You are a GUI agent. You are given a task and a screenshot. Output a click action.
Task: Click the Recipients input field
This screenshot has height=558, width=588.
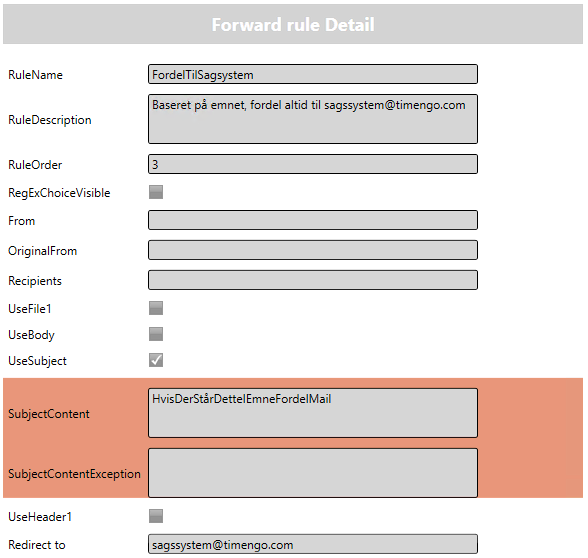pyautogui.click(x=313, y=280)
